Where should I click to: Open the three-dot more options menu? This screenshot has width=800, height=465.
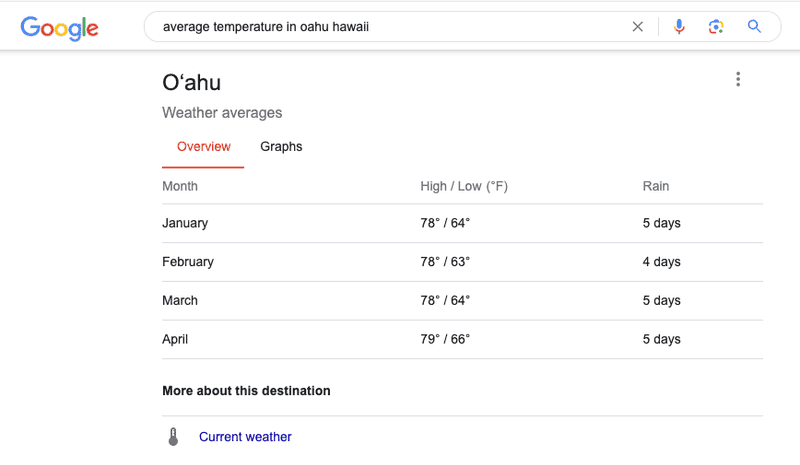click(x=738, y=79)
